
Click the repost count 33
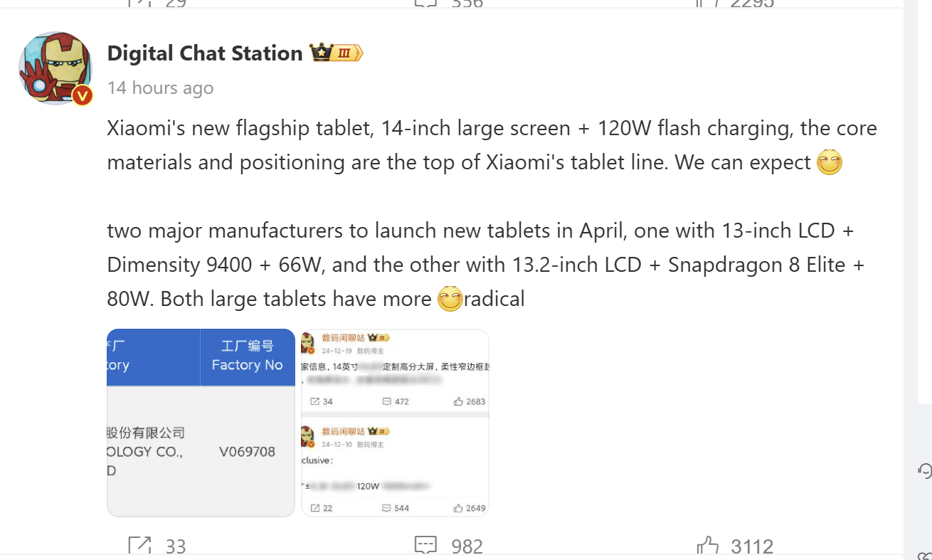pos(176,546)
